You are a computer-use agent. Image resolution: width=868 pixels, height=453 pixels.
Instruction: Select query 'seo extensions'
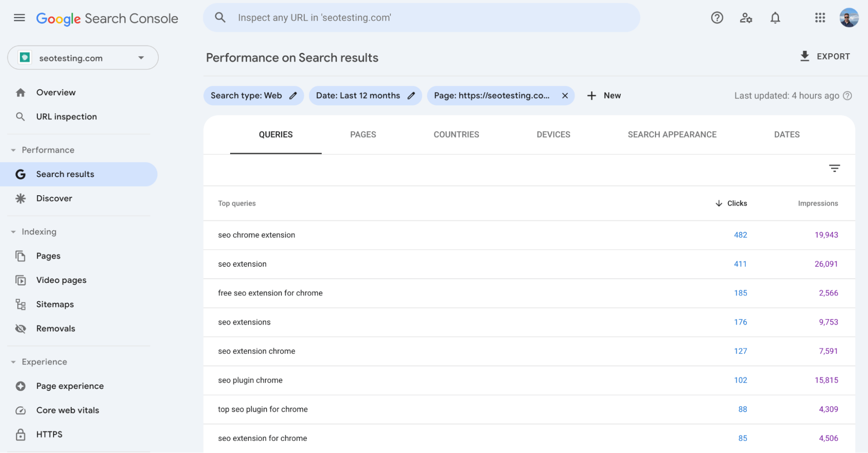point(244,322)
